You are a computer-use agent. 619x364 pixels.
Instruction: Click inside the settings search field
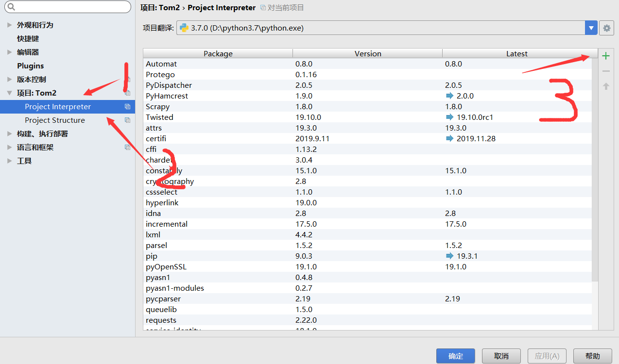pos(68,7)
